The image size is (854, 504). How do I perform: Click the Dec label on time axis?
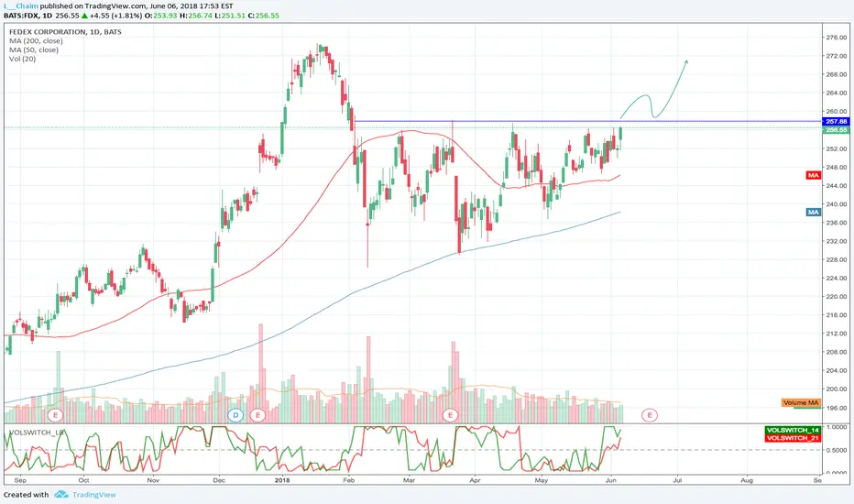219,480
